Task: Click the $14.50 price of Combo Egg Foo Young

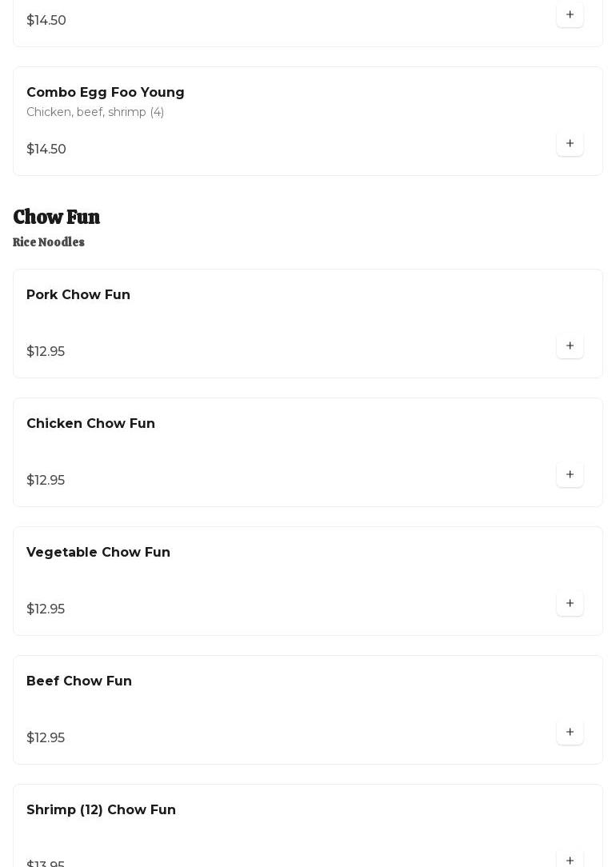Action: 46,150
